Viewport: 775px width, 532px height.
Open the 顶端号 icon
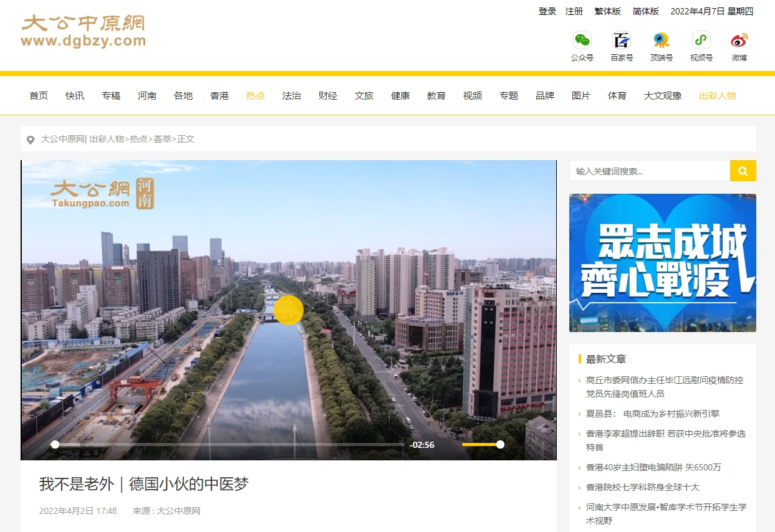pos(661,40)
